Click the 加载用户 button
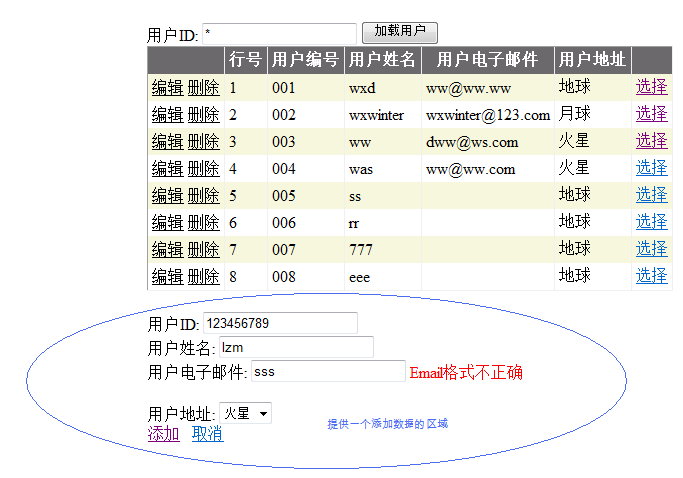The image size is (683, 478). (x=399, y=33)
